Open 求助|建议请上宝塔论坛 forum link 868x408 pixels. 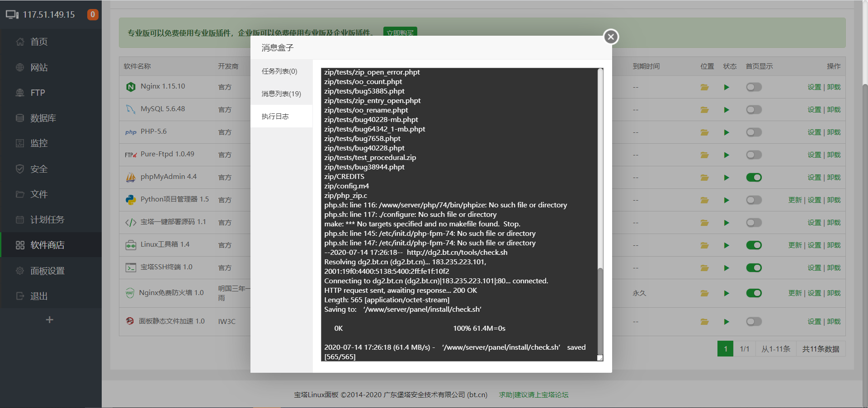(533, 394)
